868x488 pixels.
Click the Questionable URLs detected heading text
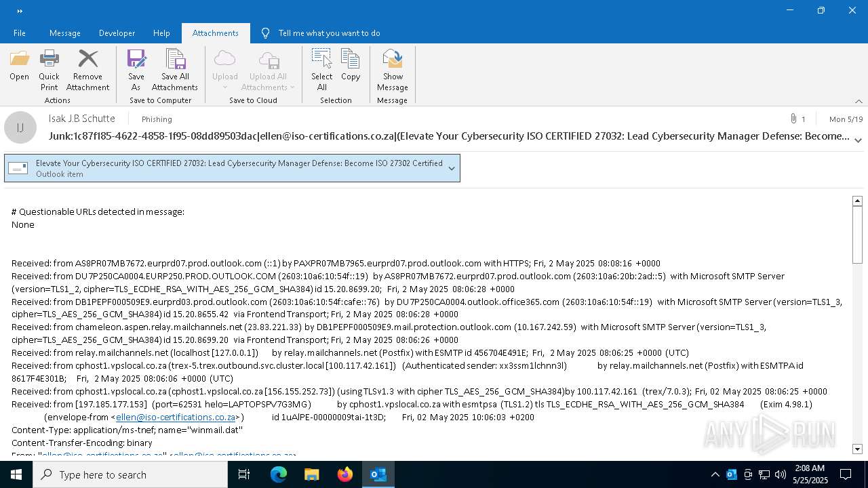coord(98,211)
